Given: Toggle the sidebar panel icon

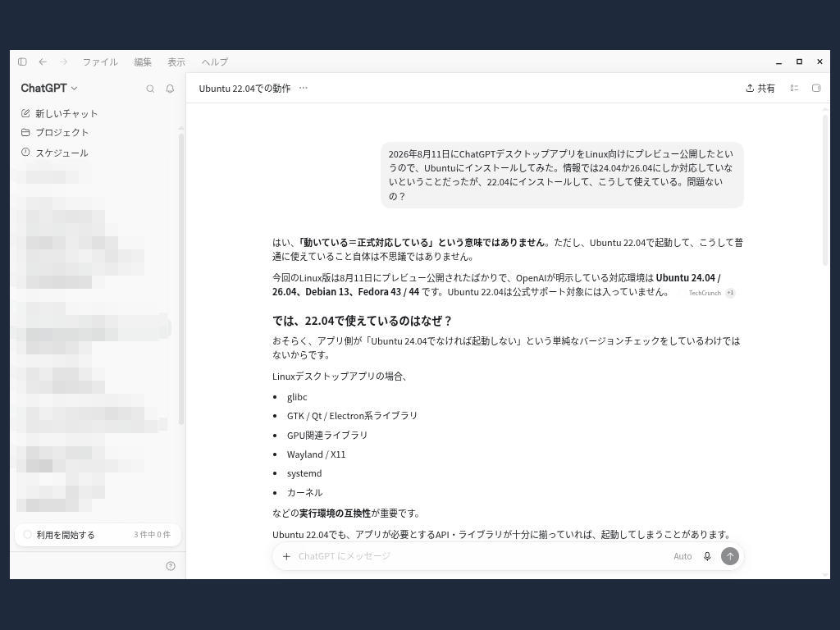Looking at the screenshot, I should click(22, 62).
